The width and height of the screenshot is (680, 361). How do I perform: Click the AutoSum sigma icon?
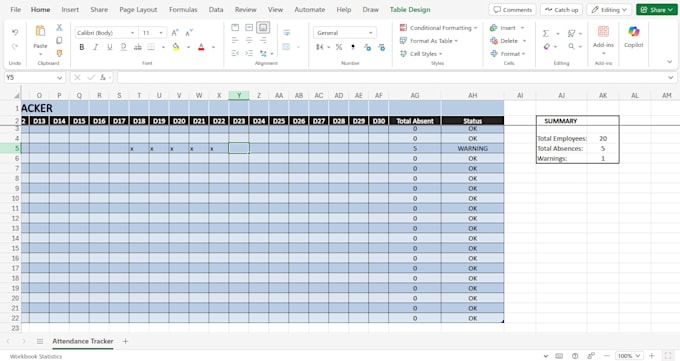point(546,33)
